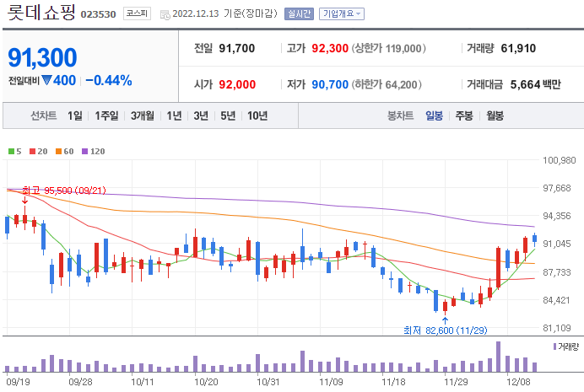Switch to 월봉 candle chart
The height and width of the screenshot is (392, 584).
495,115
